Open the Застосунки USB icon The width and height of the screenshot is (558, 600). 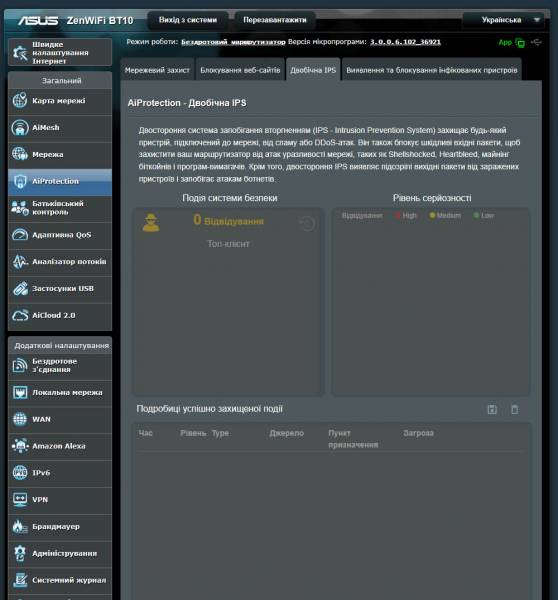pyautogui.click(x=20, y=288)
